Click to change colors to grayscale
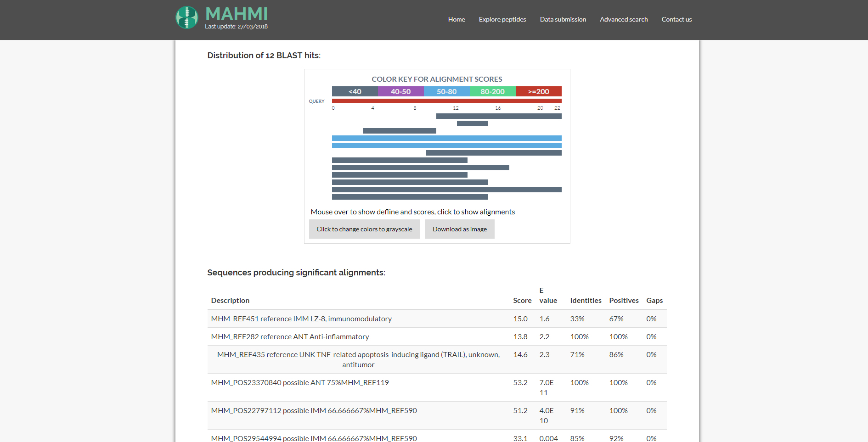The image size is (868, 442). (364, 229)
